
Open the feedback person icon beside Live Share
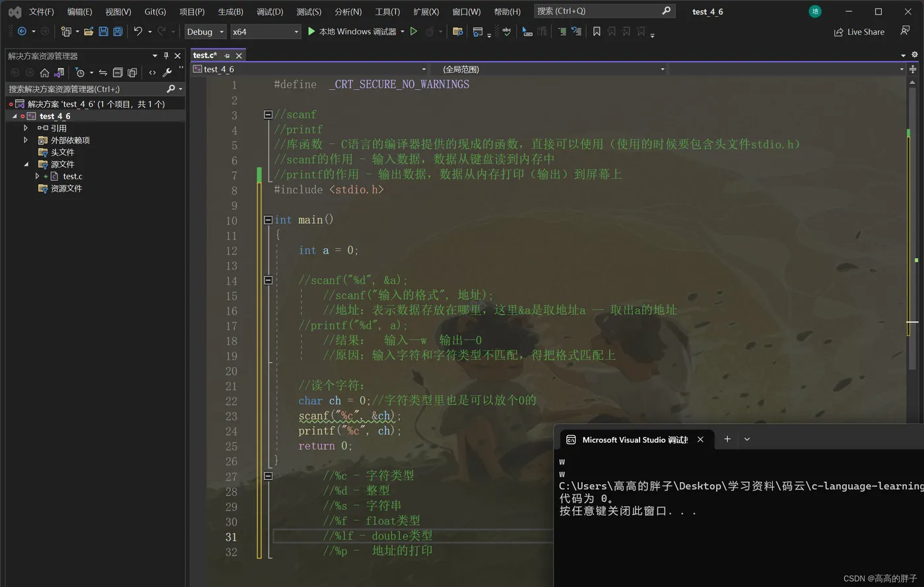(x=905, y=31)
